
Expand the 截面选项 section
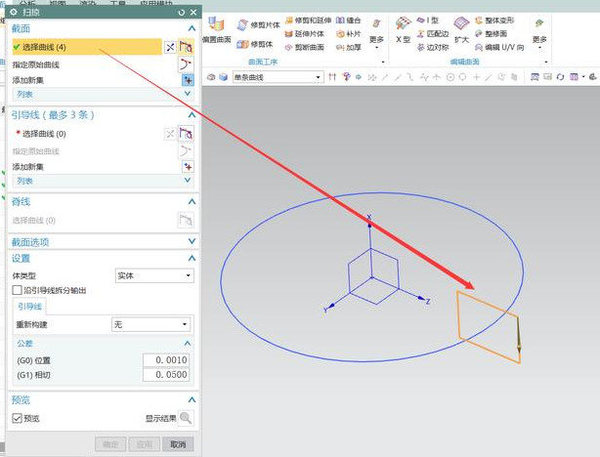click(x=192, y=241)
